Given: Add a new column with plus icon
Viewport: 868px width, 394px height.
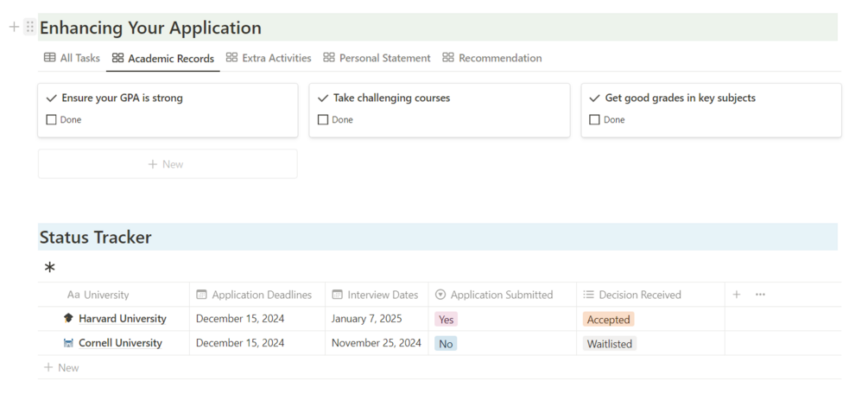Looking at the screenshot, I should coord(737,295).
